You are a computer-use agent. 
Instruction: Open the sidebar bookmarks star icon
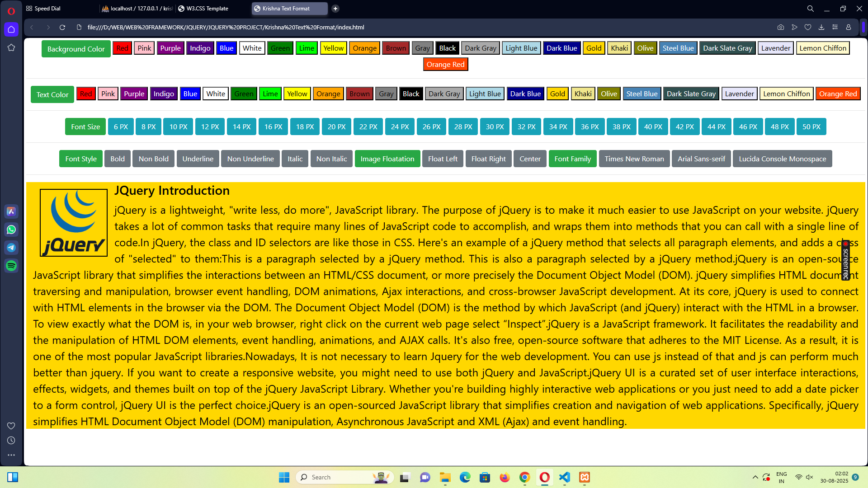coord(11,47)
